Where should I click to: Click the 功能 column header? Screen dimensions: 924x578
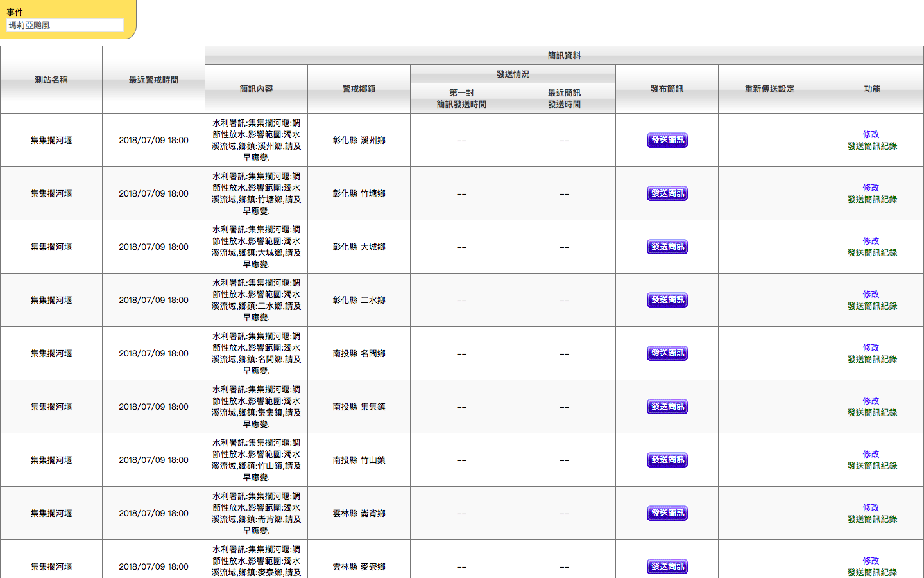872,89
